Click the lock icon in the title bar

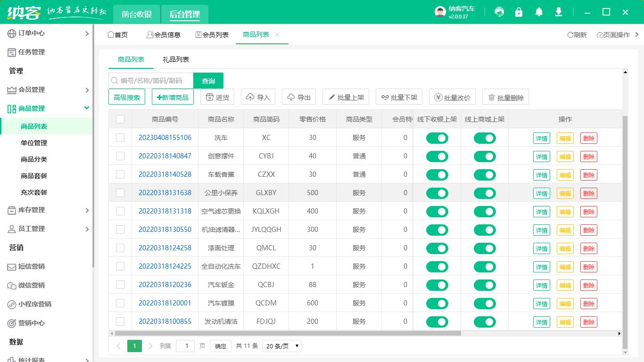click(519, 12)
